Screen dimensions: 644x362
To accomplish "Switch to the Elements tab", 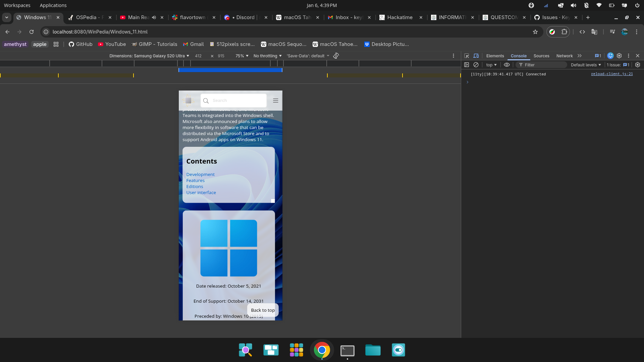I will pos(495,56).
